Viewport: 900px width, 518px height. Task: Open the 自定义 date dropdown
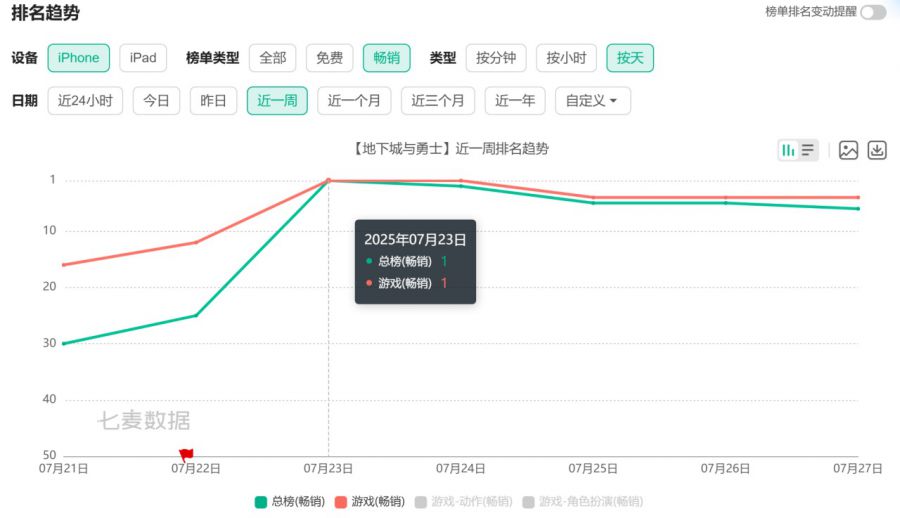coord(593,101)
